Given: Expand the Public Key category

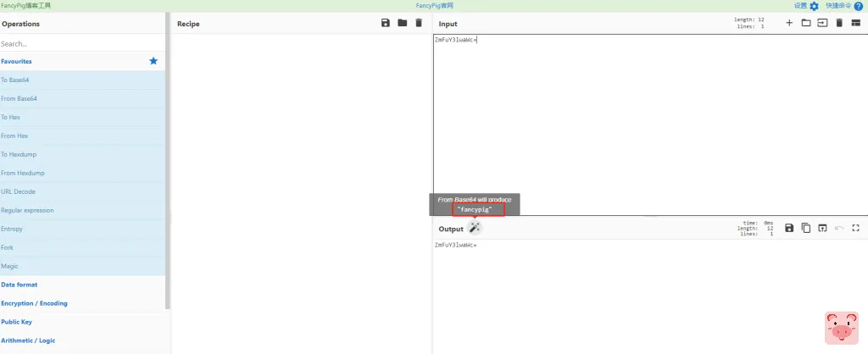Looking at the screenshot, I should [x=82, y=322].
